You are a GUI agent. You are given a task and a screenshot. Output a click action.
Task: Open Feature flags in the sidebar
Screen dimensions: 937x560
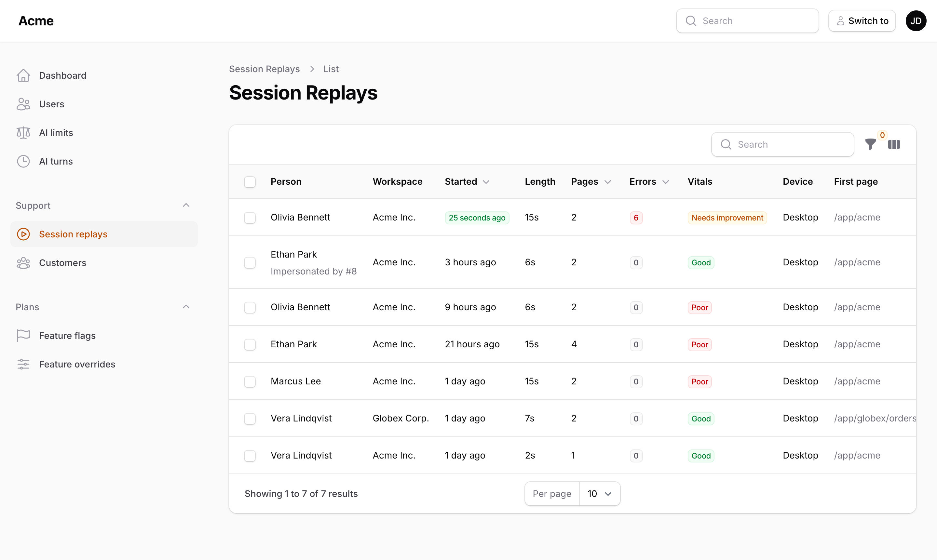coord(104,336)
